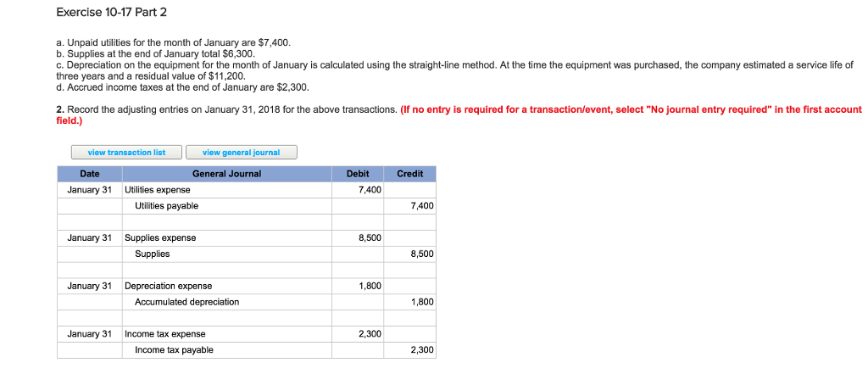Click the instruction 2 Record the adjusting entries
This screenshot has width=868, height=385.
[226, 109]
